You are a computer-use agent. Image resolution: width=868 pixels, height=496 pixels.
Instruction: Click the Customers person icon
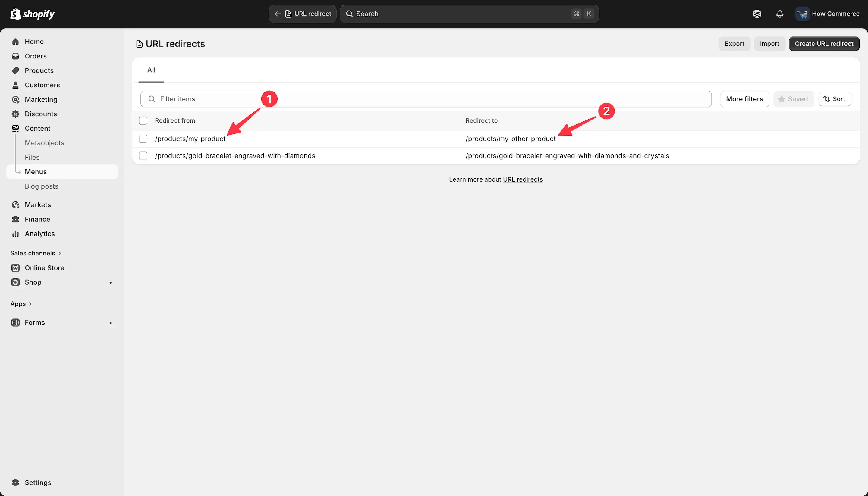click(15, 85)
